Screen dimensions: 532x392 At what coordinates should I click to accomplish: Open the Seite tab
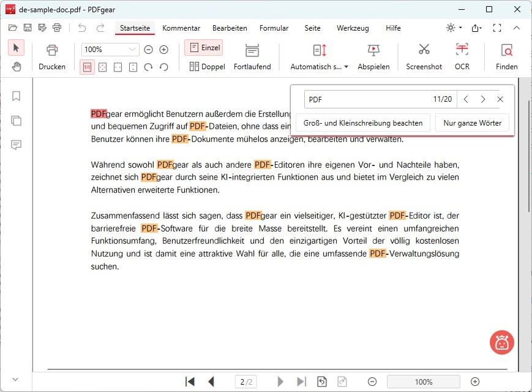pyautogui.click(x=312, y=28)
